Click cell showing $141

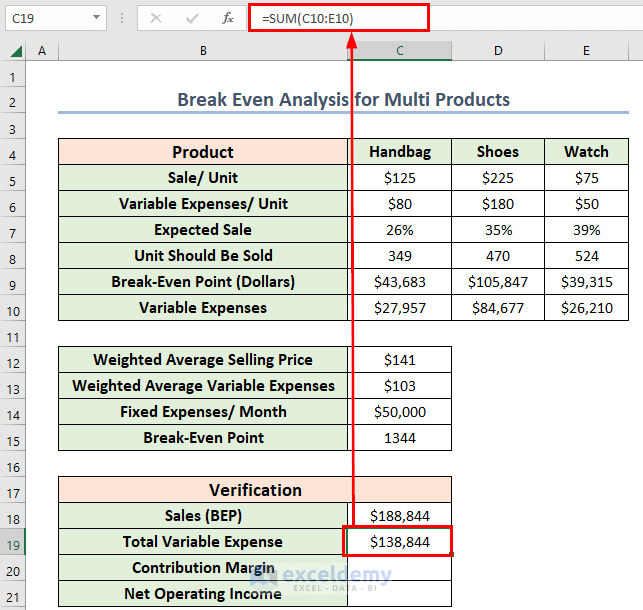400,360
